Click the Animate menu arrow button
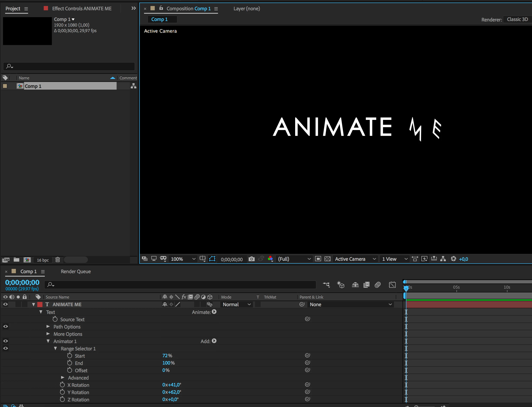The width and height of the screenshot is (532, 407). [x=214, y=312]
